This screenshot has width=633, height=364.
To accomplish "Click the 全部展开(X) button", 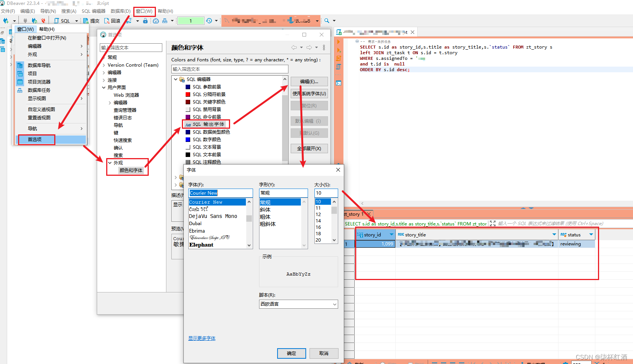I will pos(309,149).
